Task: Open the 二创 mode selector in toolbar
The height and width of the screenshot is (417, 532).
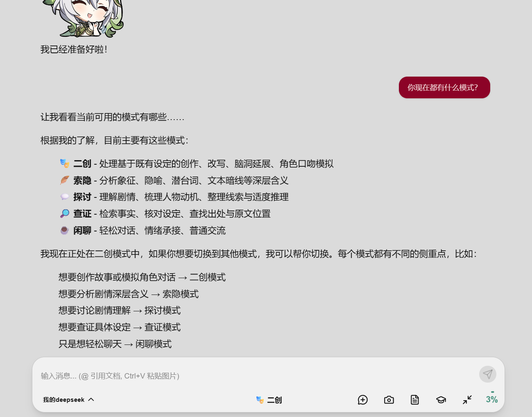Action: [x=269, y=400]
